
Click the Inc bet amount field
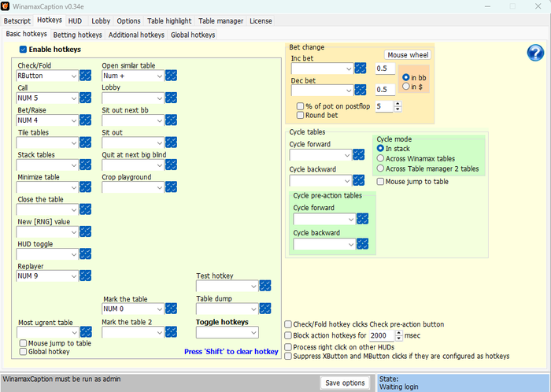[x=385, y=68]
